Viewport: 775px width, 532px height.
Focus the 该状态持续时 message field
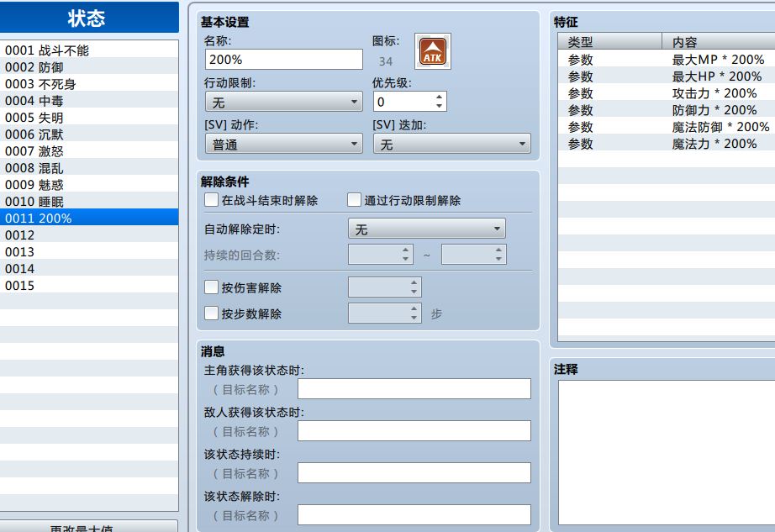(414, 472)
